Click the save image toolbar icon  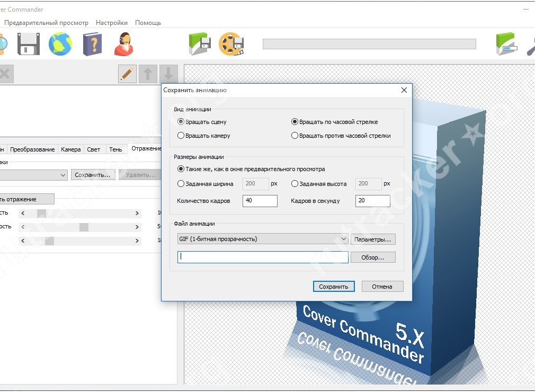point(200,44)
